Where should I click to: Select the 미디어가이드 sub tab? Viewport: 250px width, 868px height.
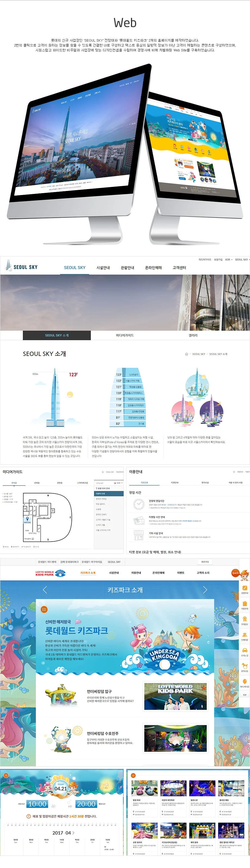(x=125, y=335)
